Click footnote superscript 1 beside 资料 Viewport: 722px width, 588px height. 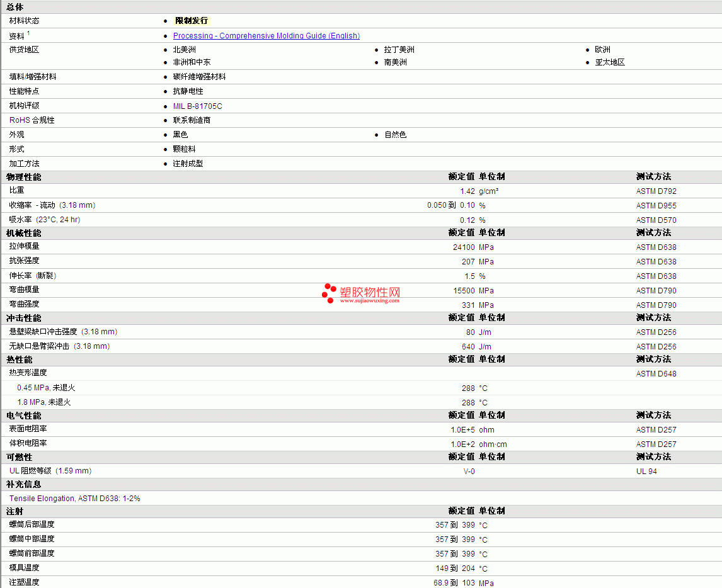click(28, 33)
